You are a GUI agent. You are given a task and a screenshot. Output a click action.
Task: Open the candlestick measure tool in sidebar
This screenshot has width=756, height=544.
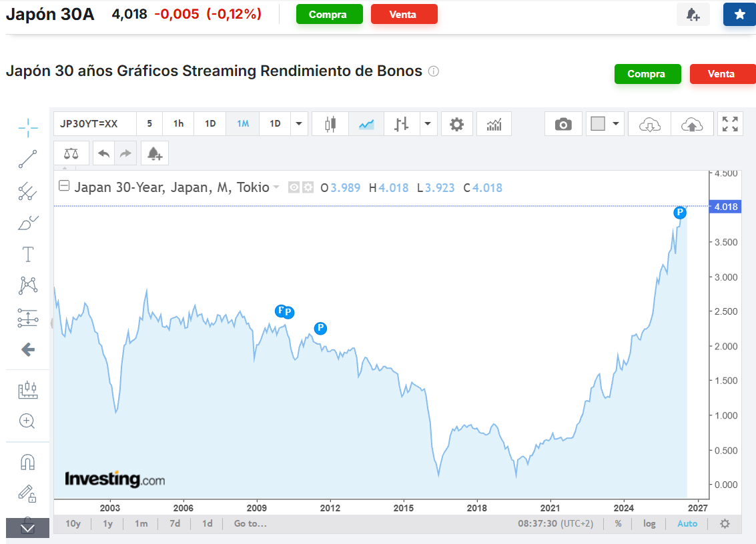[28, 390]
